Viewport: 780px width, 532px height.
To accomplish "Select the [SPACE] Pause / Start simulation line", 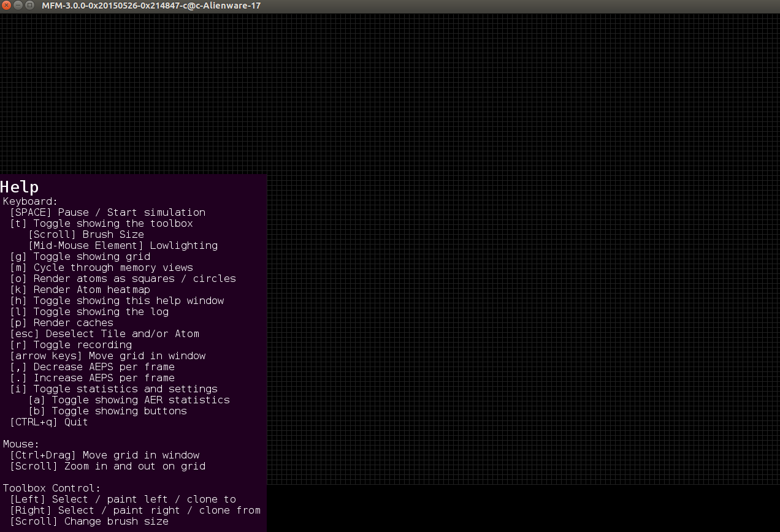I will 107,213.
